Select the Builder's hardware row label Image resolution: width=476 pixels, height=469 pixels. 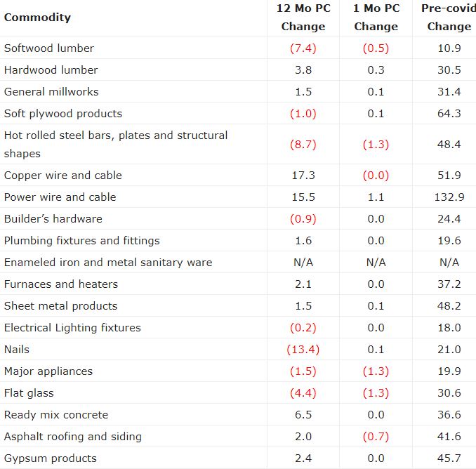(x=53, y=219)
